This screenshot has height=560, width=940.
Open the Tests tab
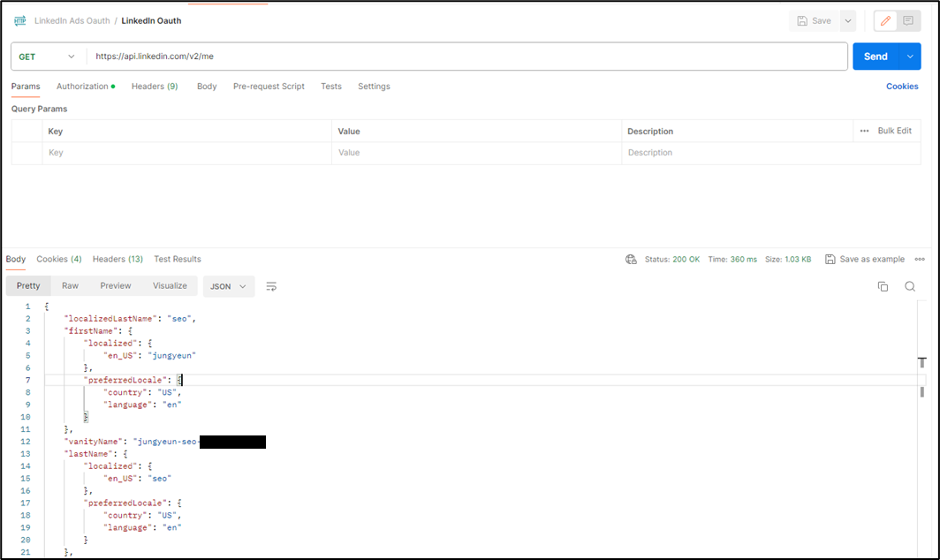[x=331, y=87]
